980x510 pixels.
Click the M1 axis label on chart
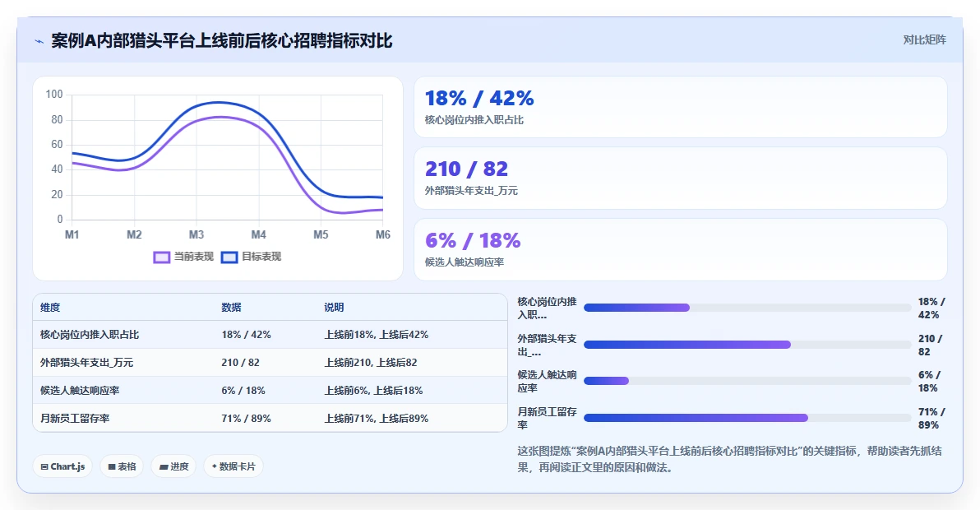click(x=72, y=234)
